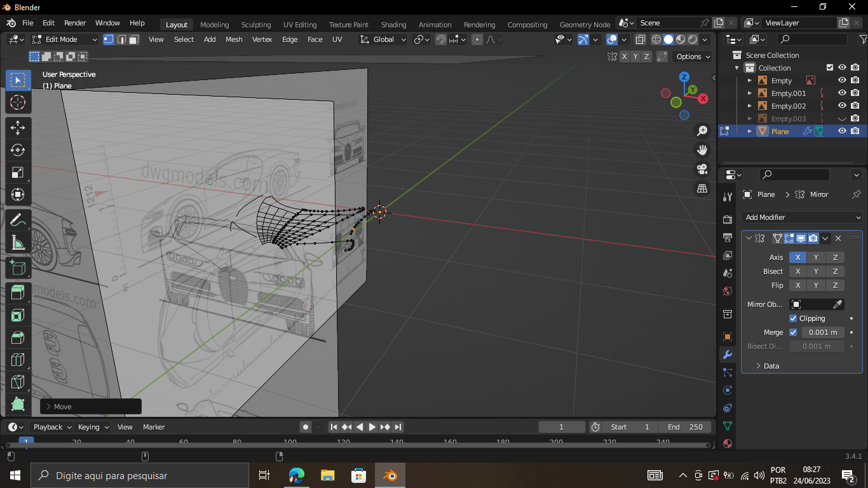Select the Loop Cut tool
The height and width of the screenshot is (488, 868).
(18, 360)
